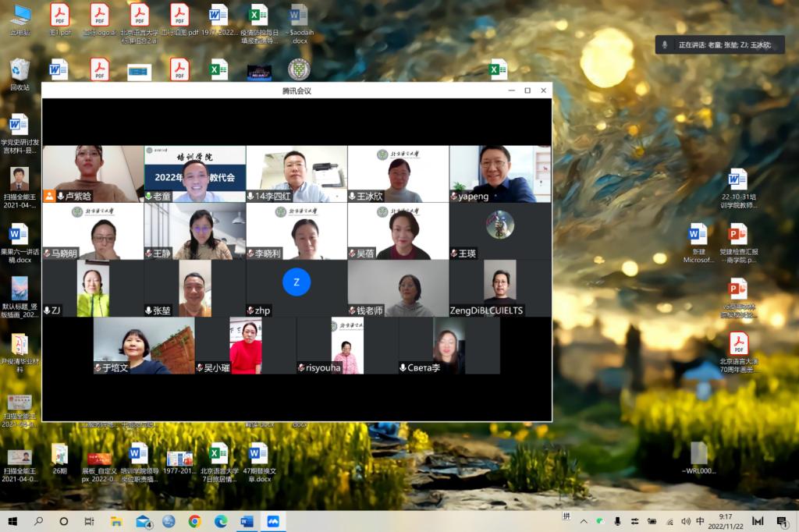Toggle the tray microphone status icon
The width and height of the screenshot is (799, 532).
coord(617,521)
